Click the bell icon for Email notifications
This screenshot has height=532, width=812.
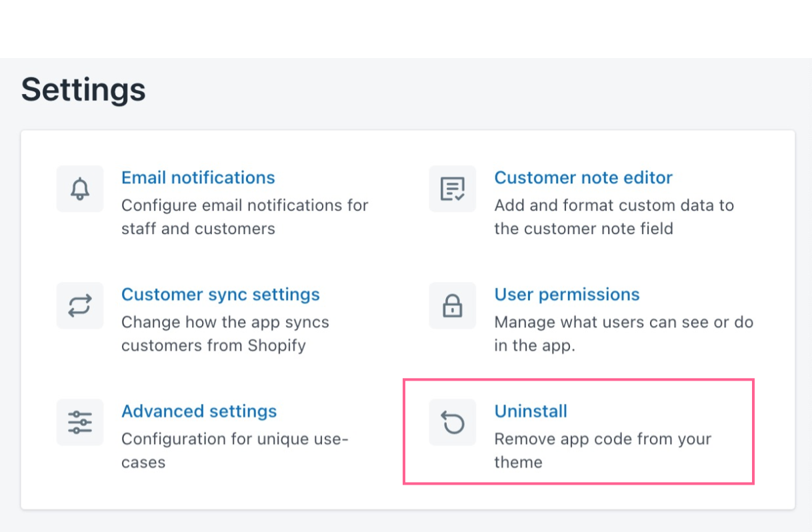80,189
